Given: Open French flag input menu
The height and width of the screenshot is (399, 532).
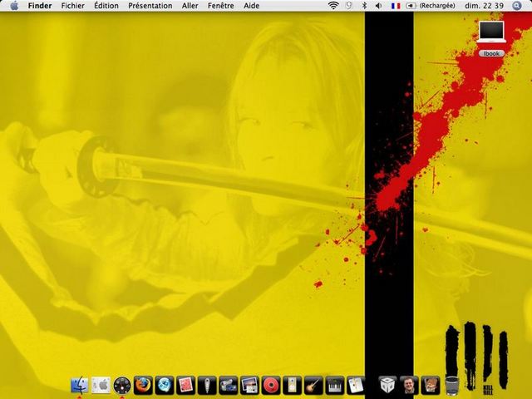Looking at the screenshot, I should coord(396,6).
